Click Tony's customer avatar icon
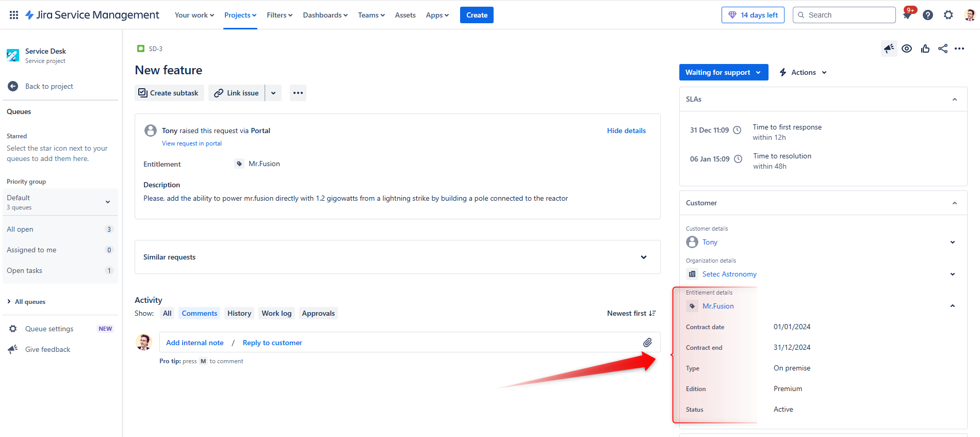Screen dimensions: 980x437 (x=692, y=242)
